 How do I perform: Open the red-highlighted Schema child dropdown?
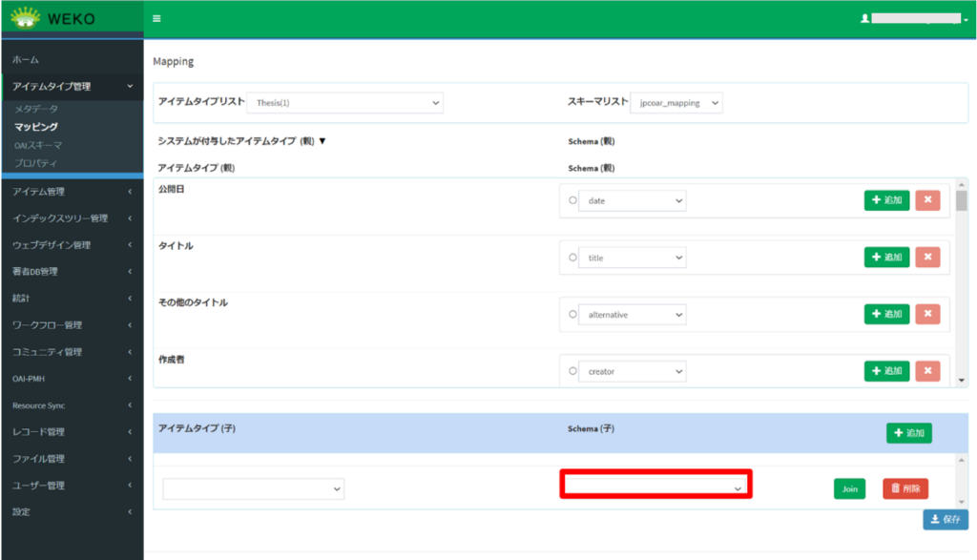click(655, 486)
